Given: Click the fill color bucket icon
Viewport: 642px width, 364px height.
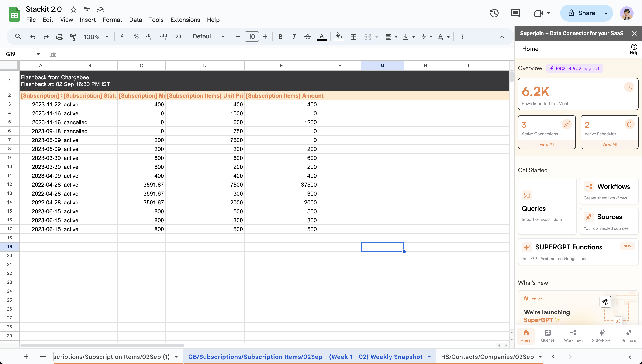Looking at the screenshot, I should click(x=339, y=36).
